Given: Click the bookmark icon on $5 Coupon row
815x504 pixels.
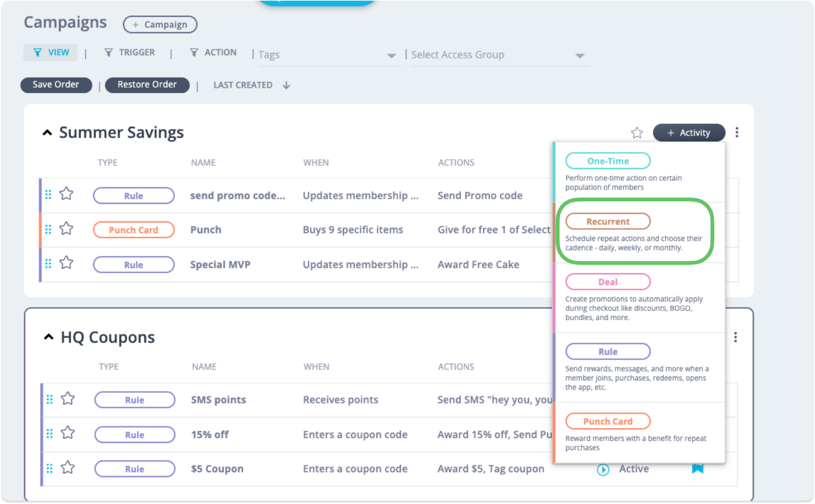Looking at the screenshot, I should click(x=697, y=469).
